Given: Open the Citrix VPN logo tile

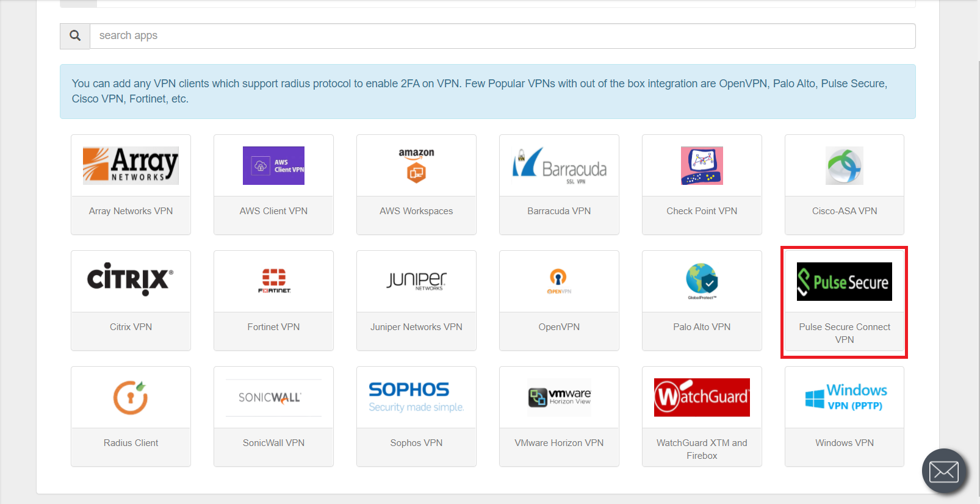Looking at the screenshot, I should coord(131,280).
